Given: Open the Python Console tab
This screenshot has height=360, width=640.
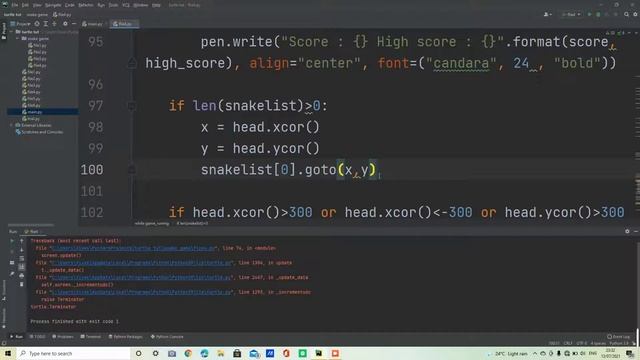Looking at the screenshot, I should click(167, 337).
